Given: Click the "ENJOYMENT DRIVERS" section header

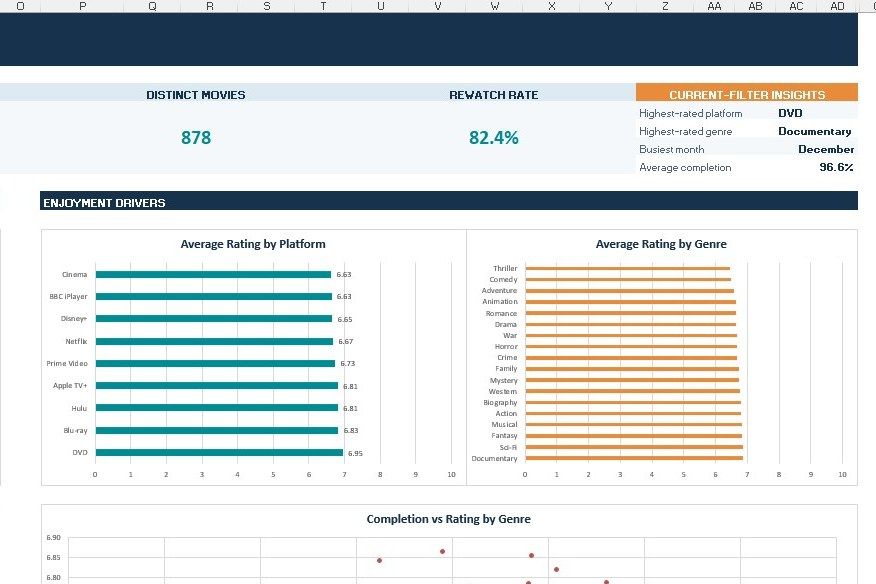Looking at the screenshot, I should 449,201.
